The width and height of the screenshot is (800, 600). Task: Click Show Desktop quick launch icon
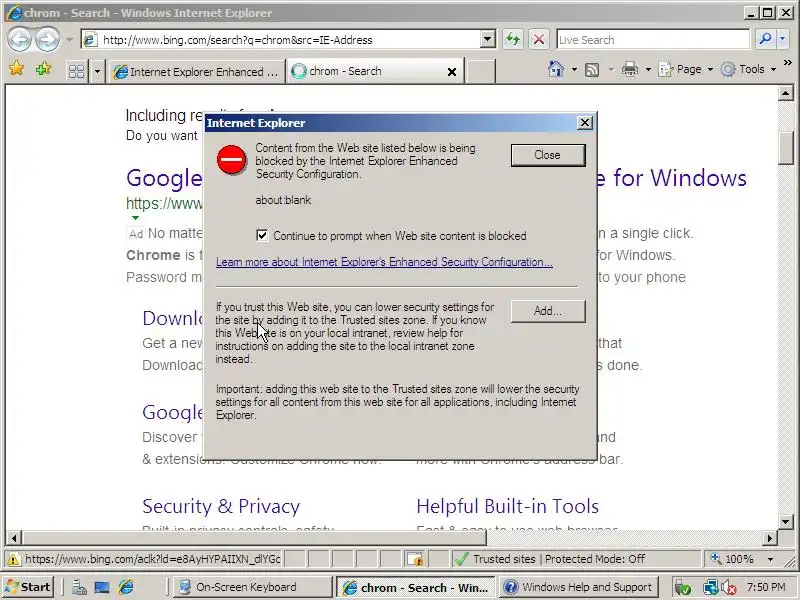[102, 587]
